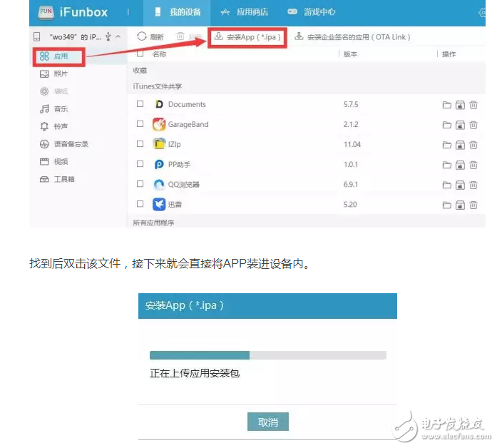Check the QQ浏览器 row checkbox

(140, 184)
